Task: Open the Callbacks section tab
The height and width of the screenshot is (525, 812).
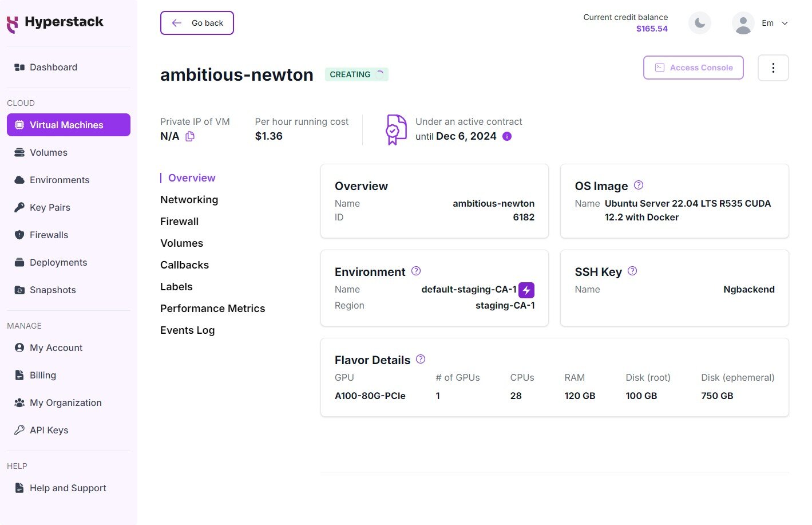Action: 184,265
